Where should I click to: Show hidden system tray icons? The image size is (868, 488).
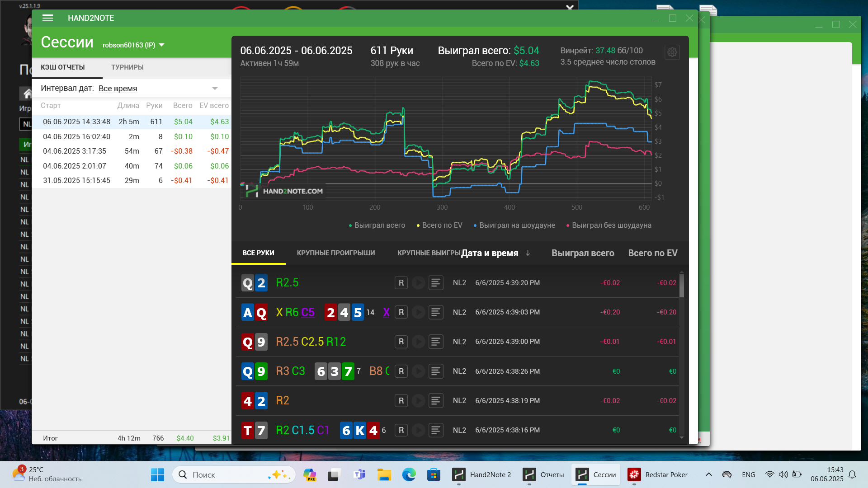click(708, 474)
